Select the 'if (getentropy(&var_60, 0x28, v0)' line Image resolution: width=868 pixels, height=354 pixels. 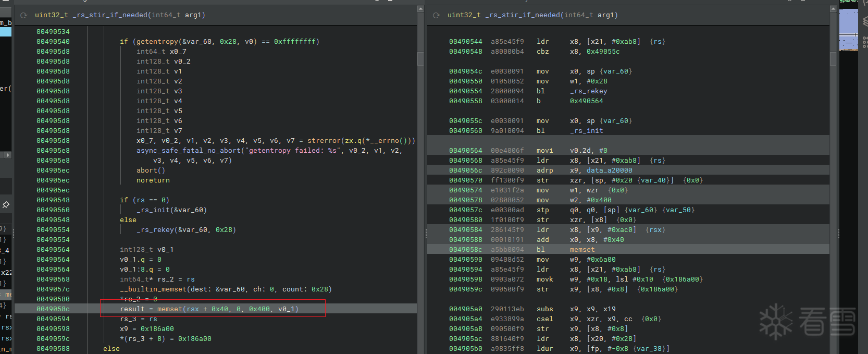[219, 42]
